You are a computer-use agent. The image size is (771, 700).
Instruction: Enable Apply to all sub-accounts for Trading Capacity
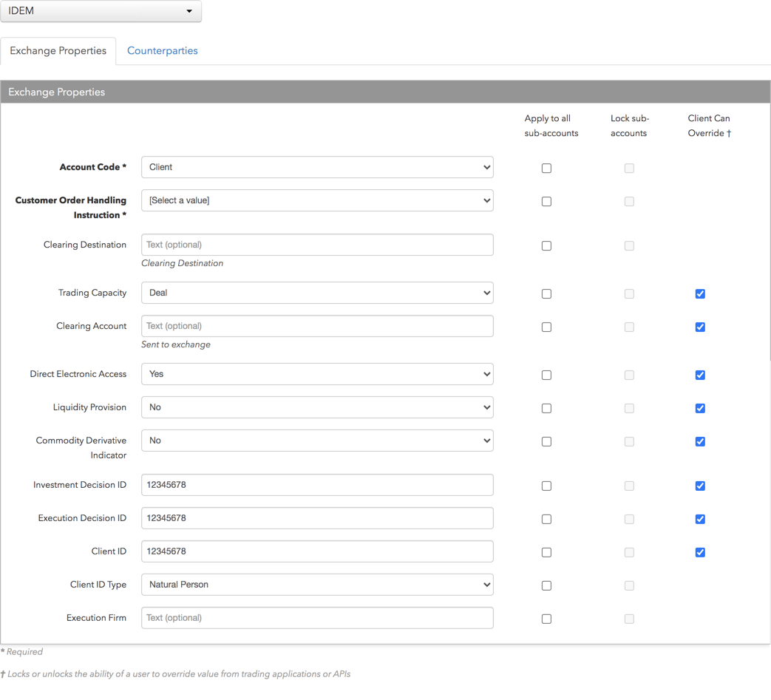546,293
